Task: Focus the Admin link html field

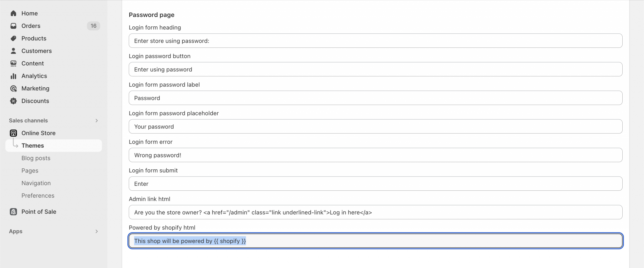Action: click(x=375, y=212)
